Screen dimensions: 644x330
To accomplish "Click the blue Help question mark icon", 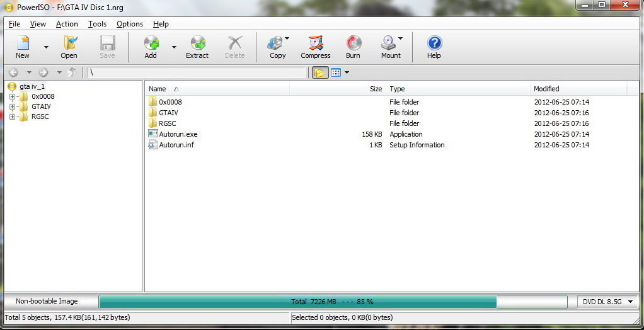I will (x=434, y=43).
